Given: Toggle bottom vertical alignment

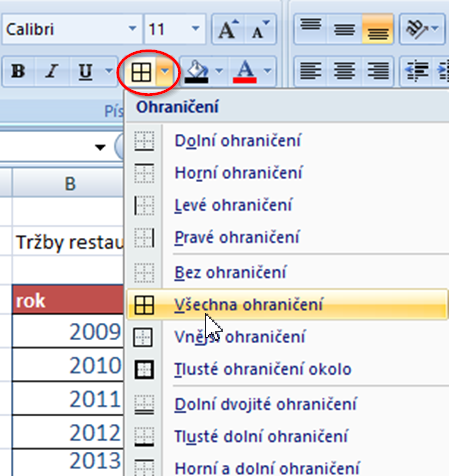Looking at the screenshot, I should [x=378, y=29].
